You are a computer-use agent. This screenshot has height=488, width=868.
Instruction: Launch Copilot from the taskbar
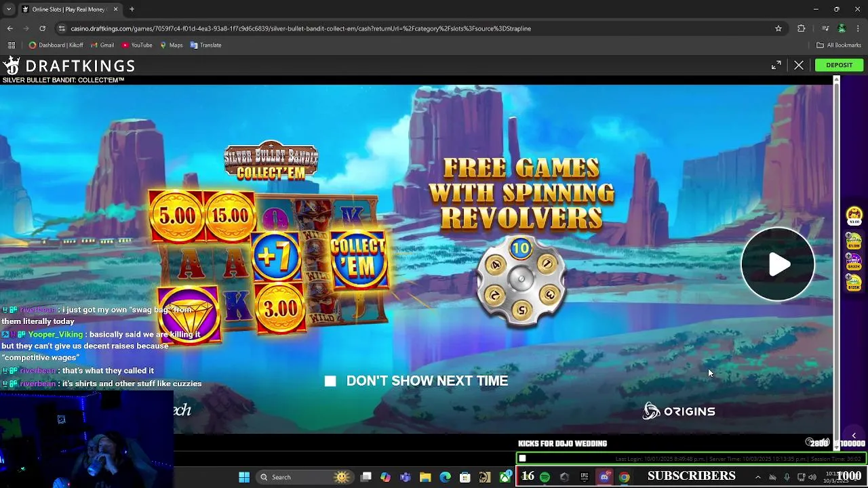386,477
